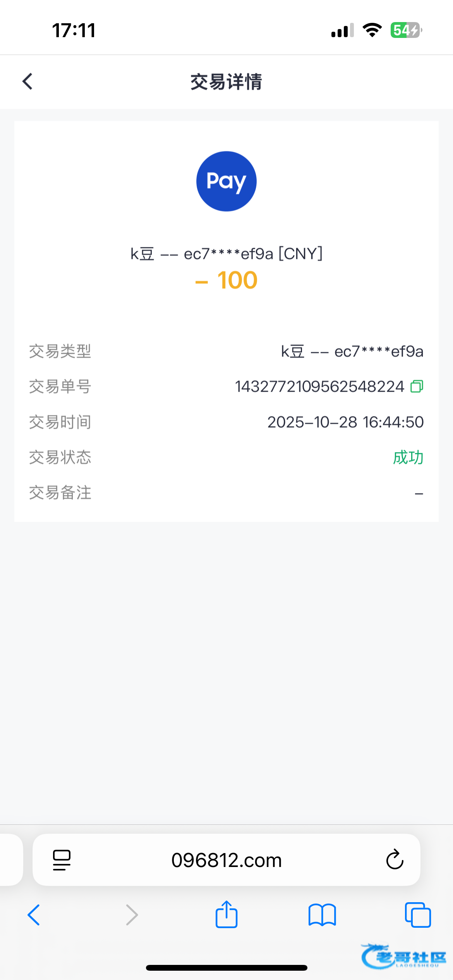Tap the back chevron beside 交易详情 title
The height and width of the screenshot is (980, 453).
(27, 82)
